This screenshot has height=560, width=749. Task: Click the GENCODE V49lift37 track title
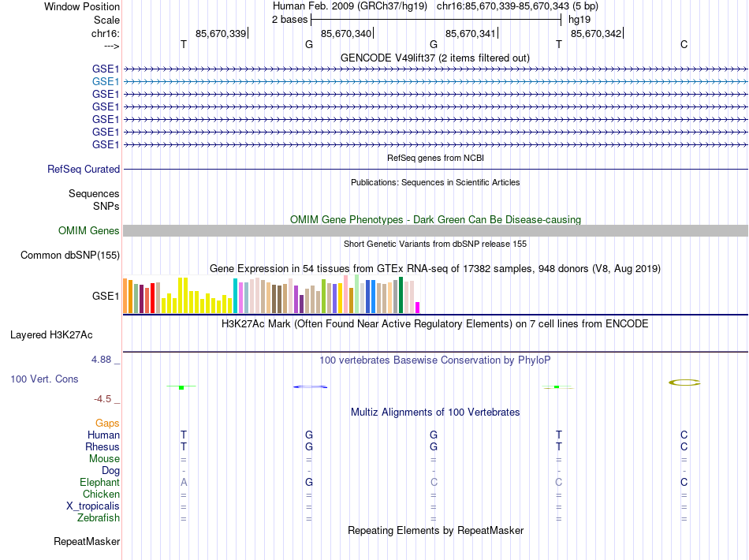point(435,58)
